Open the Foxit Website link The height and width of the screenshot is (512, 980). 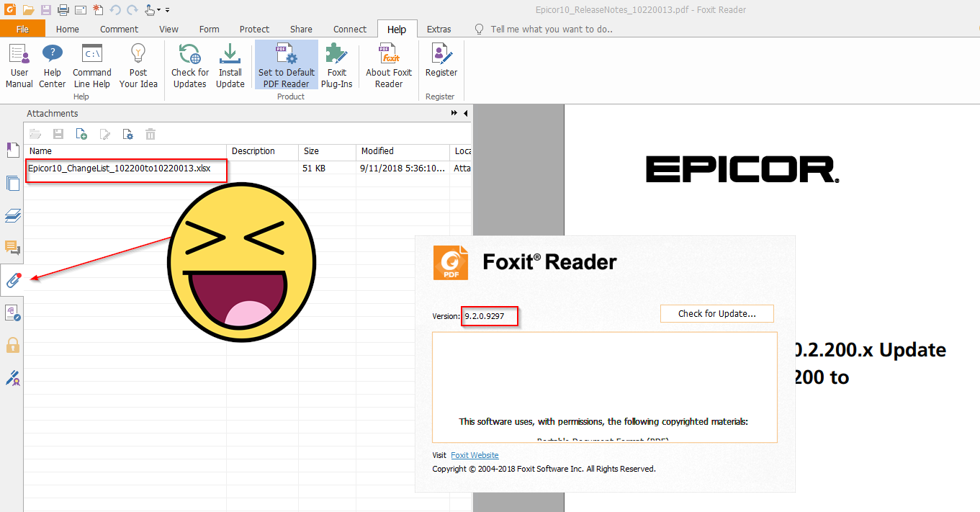pyautogui.click(x=475, y=455)
